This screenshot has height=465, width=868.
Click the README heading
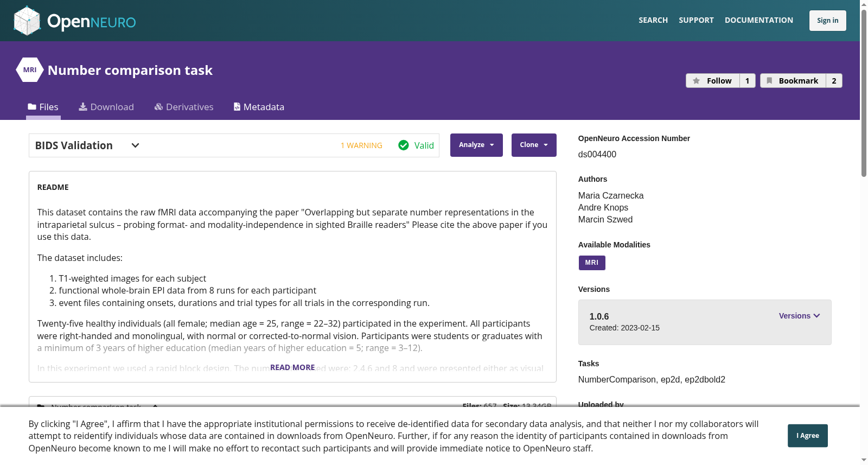(53, 187)
